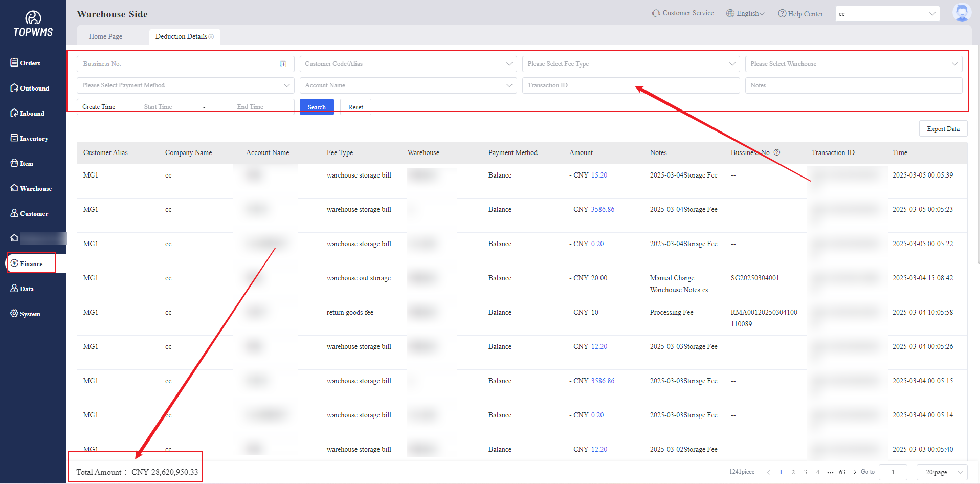This screenshot has width=980, height=484.
Task: Expand the Select Warehouse dropdown
Action: (853, 64)
